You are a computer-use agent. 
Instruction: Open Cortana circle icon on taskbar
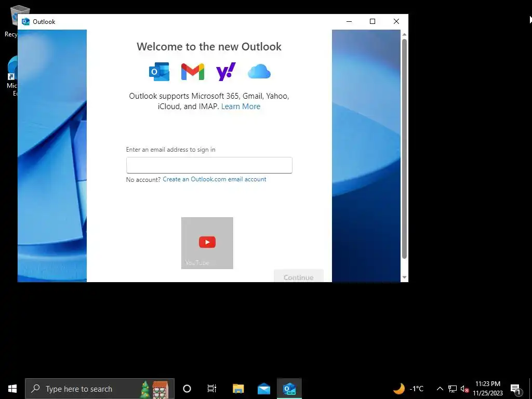pos(187,389)
